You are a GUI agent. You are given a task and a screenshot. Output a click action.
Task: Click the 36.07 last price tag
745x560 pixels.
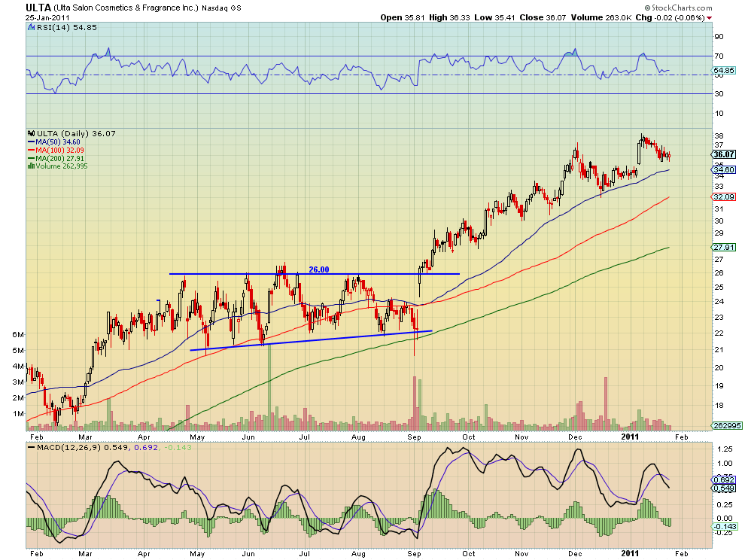tap(723, 154)
